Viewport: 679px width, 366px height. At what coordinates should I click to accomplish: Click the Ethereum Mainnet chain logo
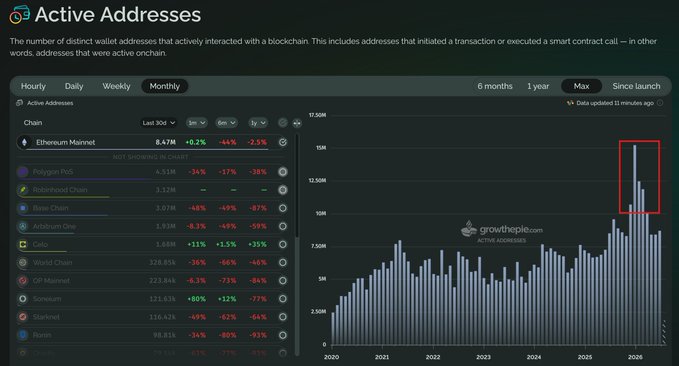coord(24,142)
